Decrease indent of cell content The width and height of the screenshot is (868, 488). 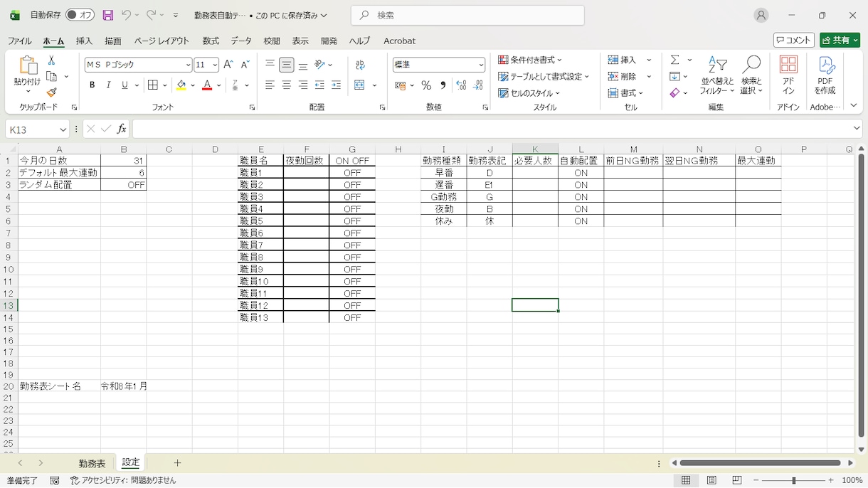[x=319, y=85]
